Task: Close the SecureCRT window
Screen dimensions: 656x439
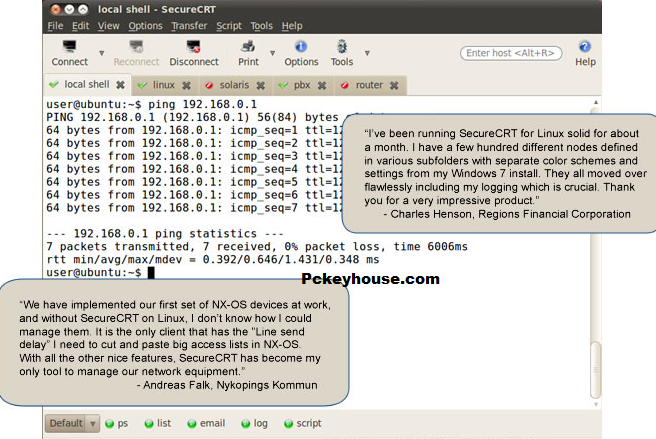Action: [x=55, y=9]
